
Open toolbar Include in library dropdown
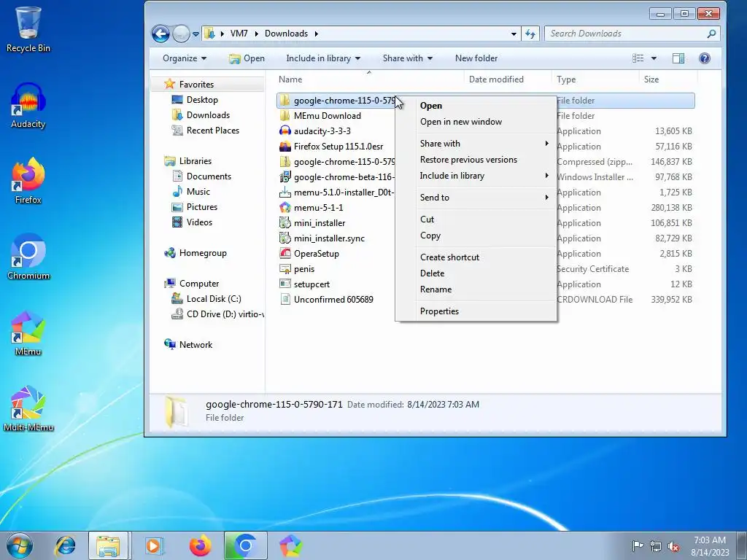323,58
